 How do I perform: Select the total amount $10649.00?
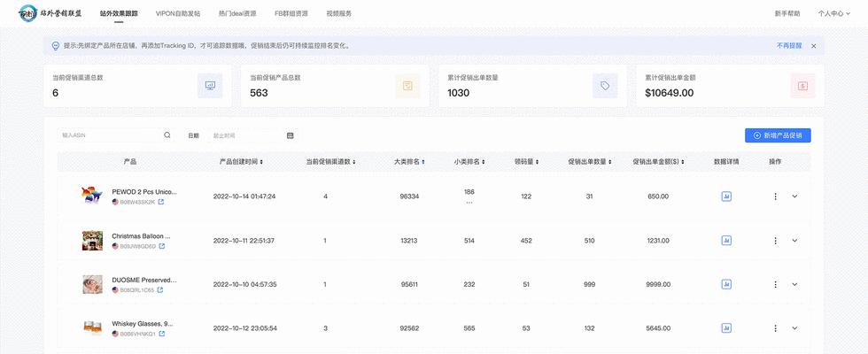click(670, 93)
